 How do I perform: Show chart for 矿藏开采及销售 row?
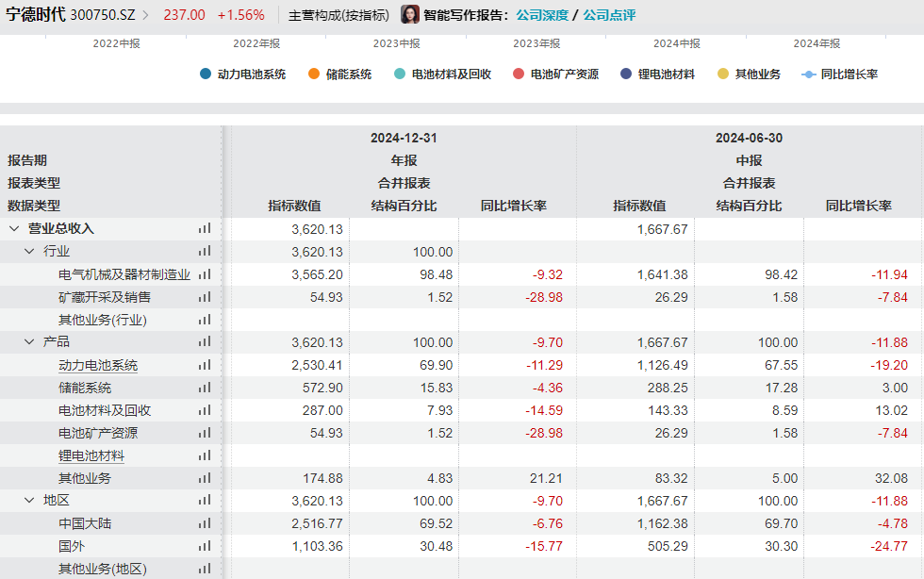point(205,297)
